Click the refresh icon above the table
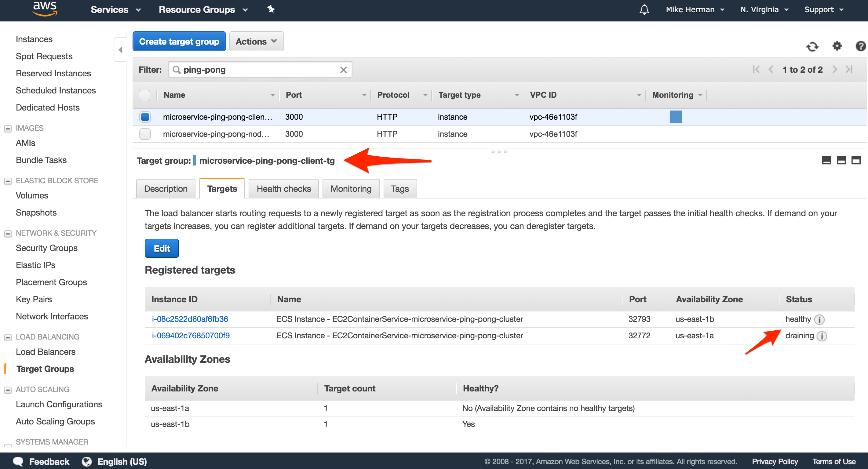The height and width of the screenshot is (469, 868). point(812,46)
